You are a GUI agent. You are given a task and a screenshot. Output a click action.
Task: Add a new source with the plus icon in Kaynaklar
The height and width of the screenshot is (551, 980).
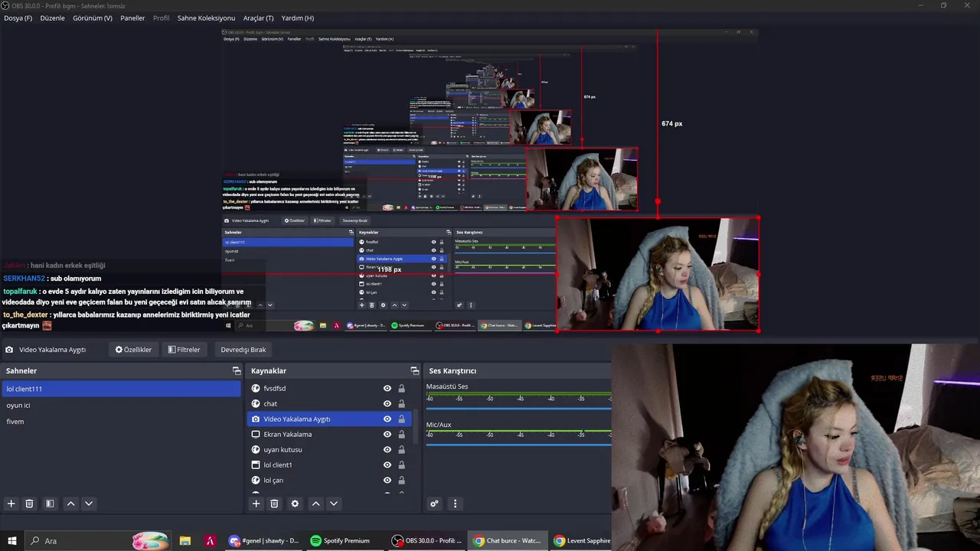coord(256,504)
